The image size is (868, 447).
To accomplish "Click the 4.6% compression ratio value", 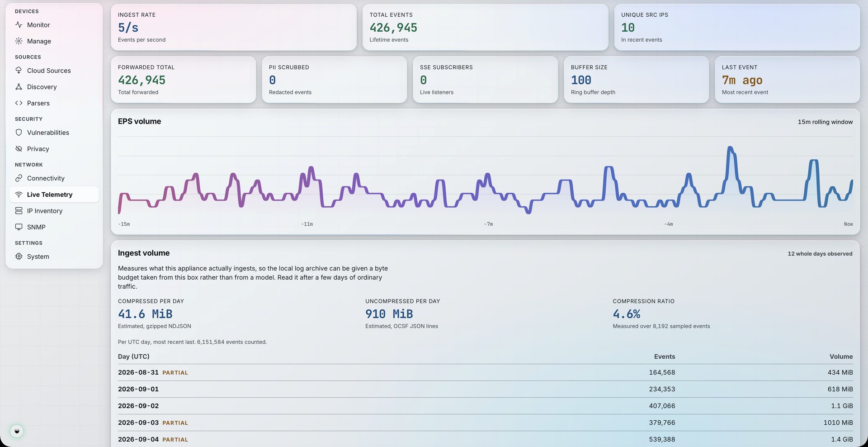I will [627, 314].
